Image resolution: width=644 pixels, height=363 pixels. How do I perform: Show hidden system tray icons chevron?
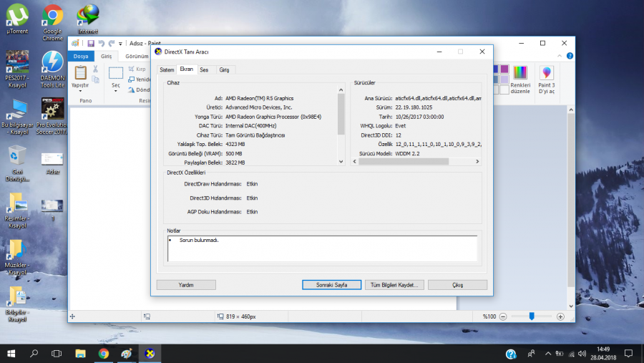pos(548,354)
